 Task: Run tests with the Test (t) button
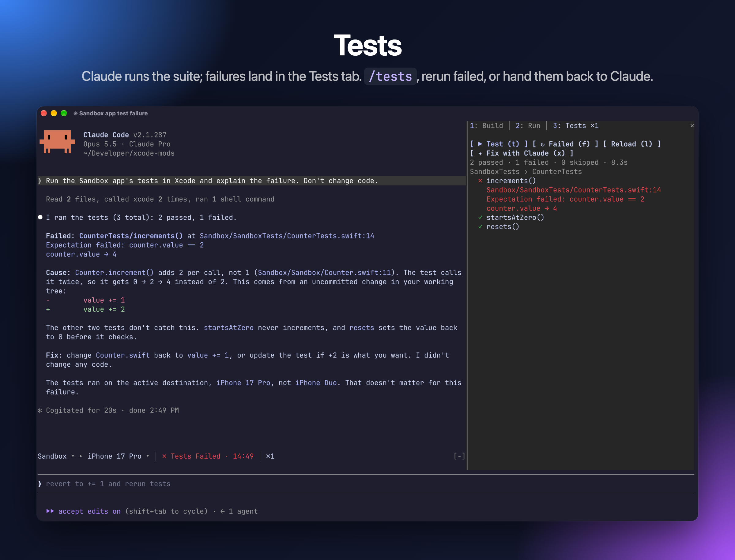[x=499, y=144]
